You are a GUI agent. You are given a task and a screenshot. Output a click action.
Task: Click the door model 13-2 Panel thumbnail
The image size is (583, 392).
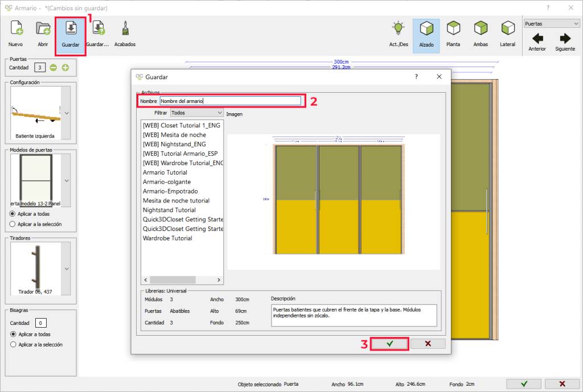36,180
